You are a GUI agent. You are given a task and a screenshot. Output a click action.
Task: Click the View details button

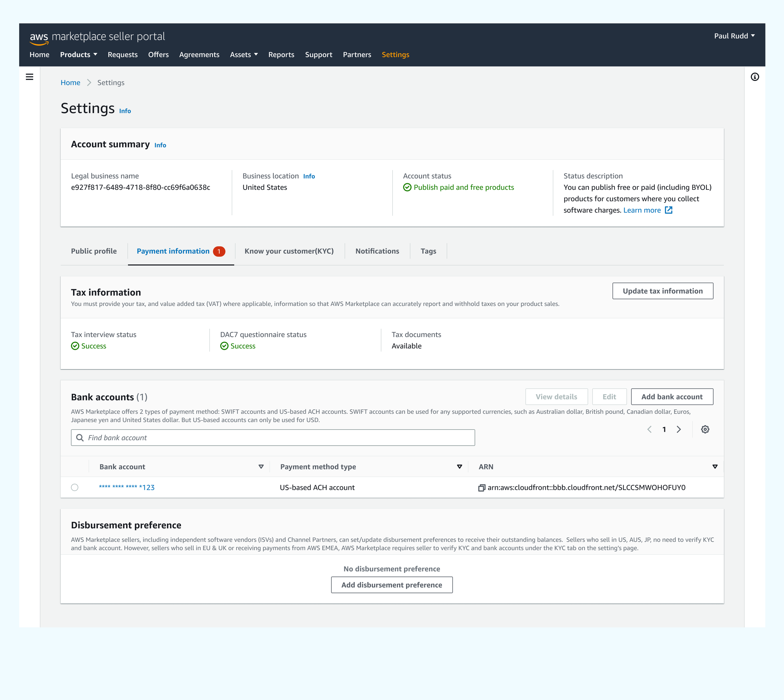(x=557, y=397)
